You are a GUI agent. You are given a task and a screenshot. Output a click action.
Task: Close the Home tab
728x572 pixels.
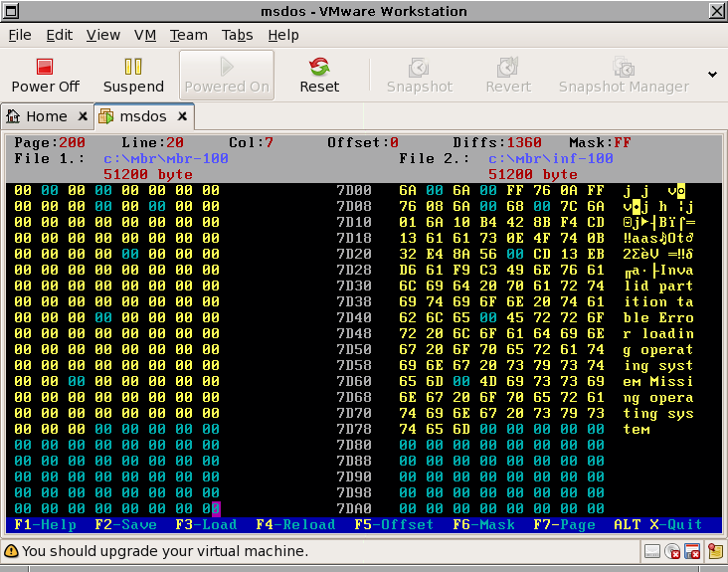(x=83, y=116)
